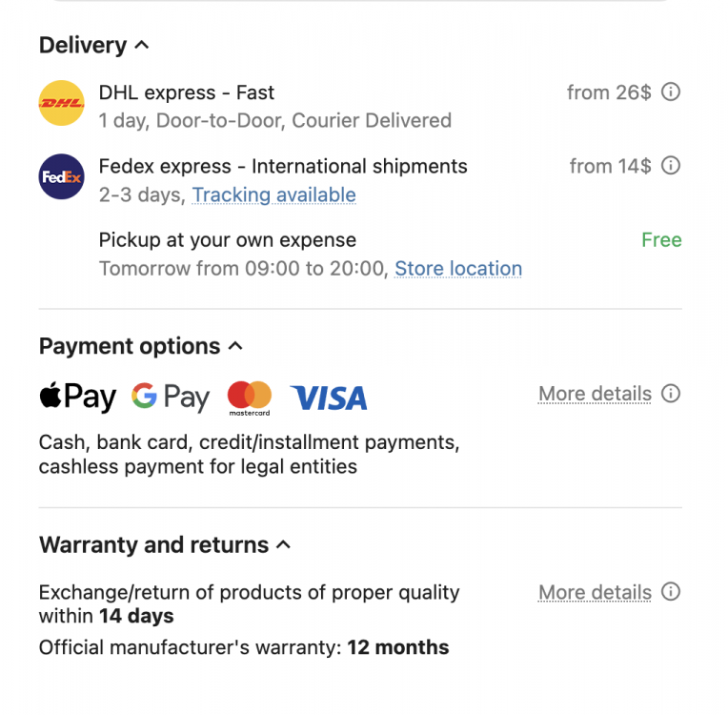This screenshot has width=728, height=715.
Task: Click info icon next to Fedex price
Action: [671, 166]
